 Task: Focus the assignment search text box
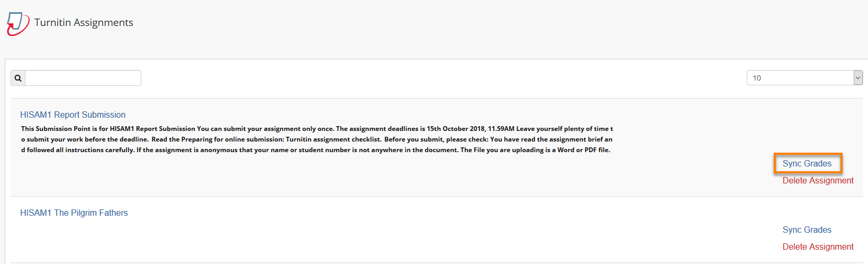pyautogui.click(x=83, y=78)
